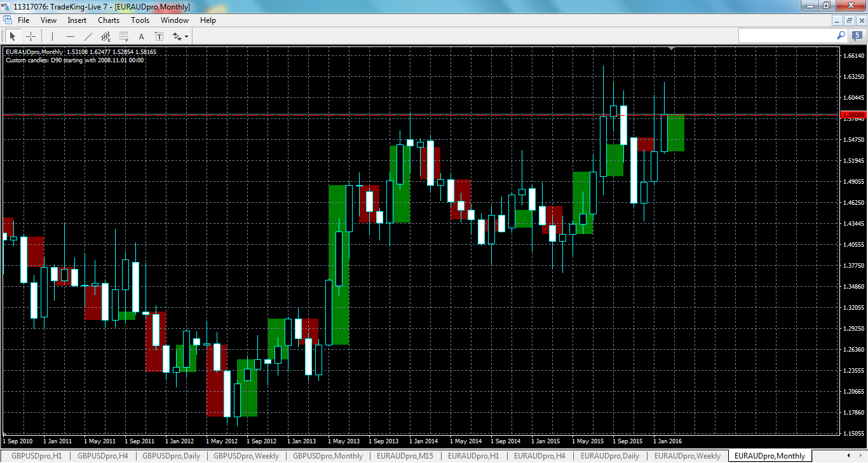Switch to the EURAUDpro,Daily chart tab
Screen dimensions: 868x463
[x=610, y=456]
